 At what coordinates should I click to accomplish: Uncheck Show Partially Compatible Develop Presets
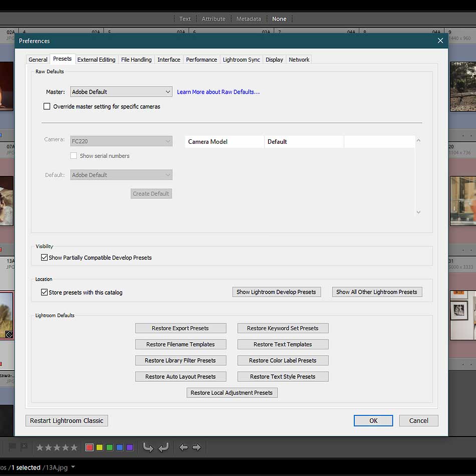point(44,258)
